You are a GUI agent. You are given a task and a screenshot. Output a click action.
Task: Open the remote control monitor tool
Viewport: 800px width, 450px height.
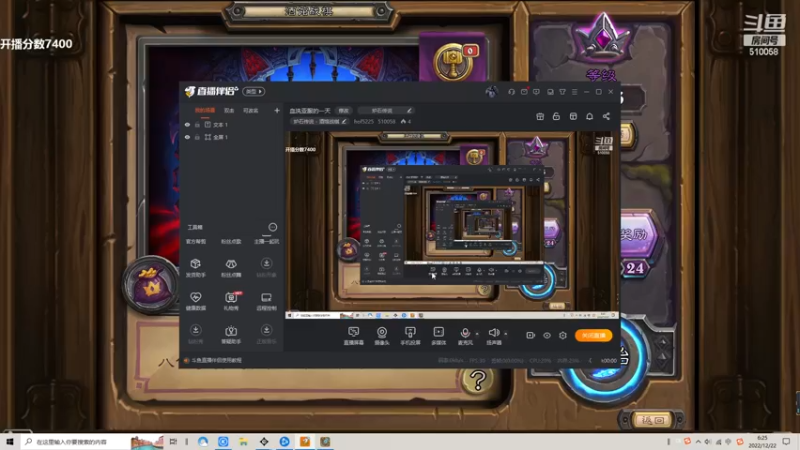click(x=266, y=301)
